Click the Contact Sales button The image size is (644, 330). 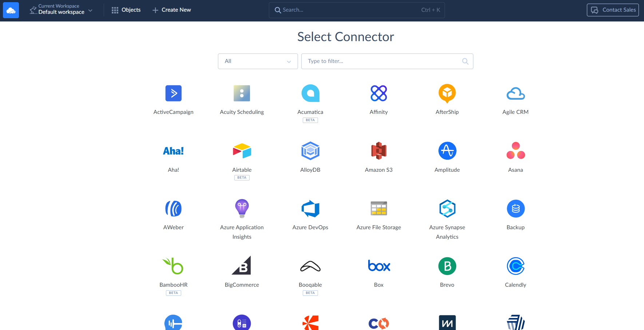pyautogui.click(x=612, y=10)
